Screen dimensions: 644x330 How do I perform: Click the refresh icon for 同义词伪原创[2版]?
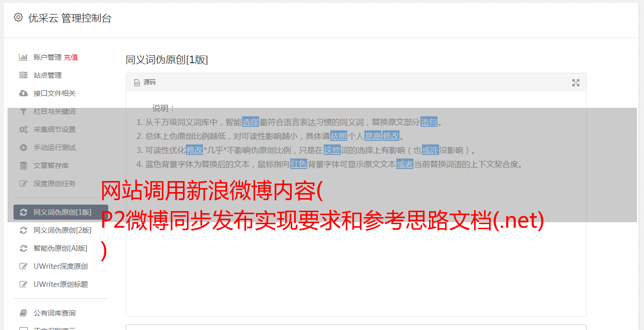click(x=23, y=230)
